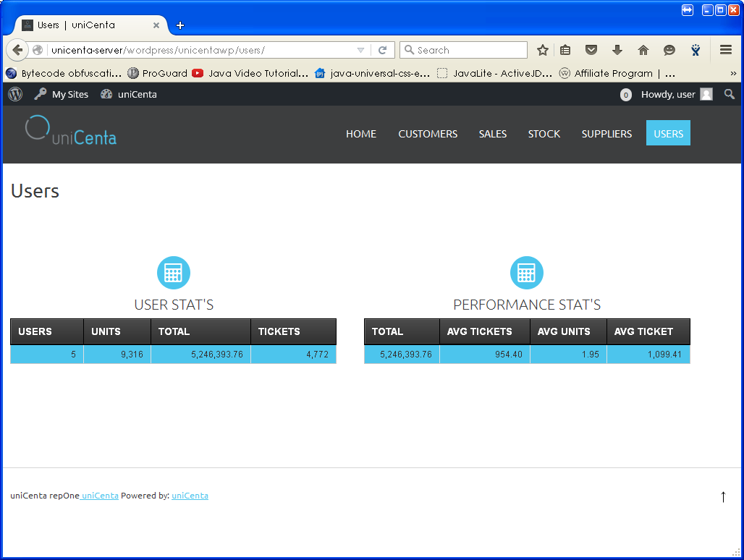Open the ProGuard bookmark
The image size is (744, 560).
click(158, 73)
